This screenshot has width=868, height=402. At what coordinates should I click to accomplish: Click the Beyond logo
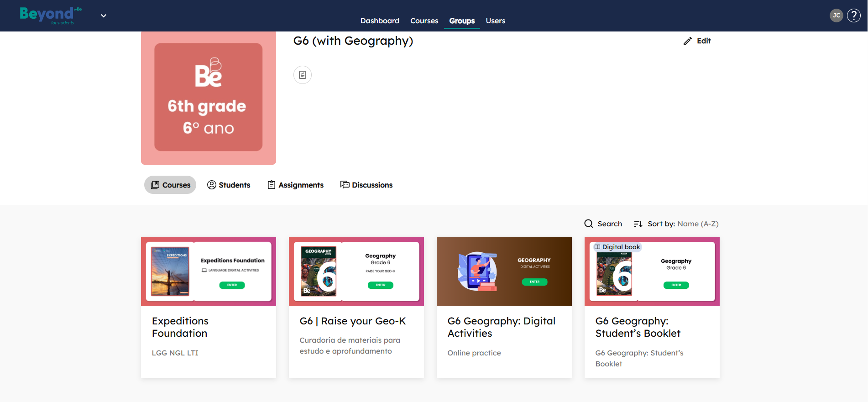[47, 15]
